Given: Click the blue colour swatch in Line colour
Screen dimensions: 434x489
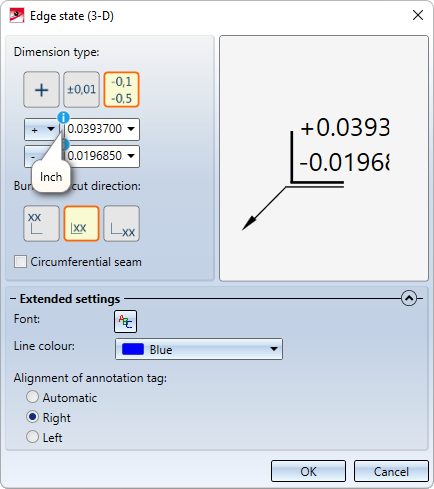Looking at the screenshot, I should point(133,349).
